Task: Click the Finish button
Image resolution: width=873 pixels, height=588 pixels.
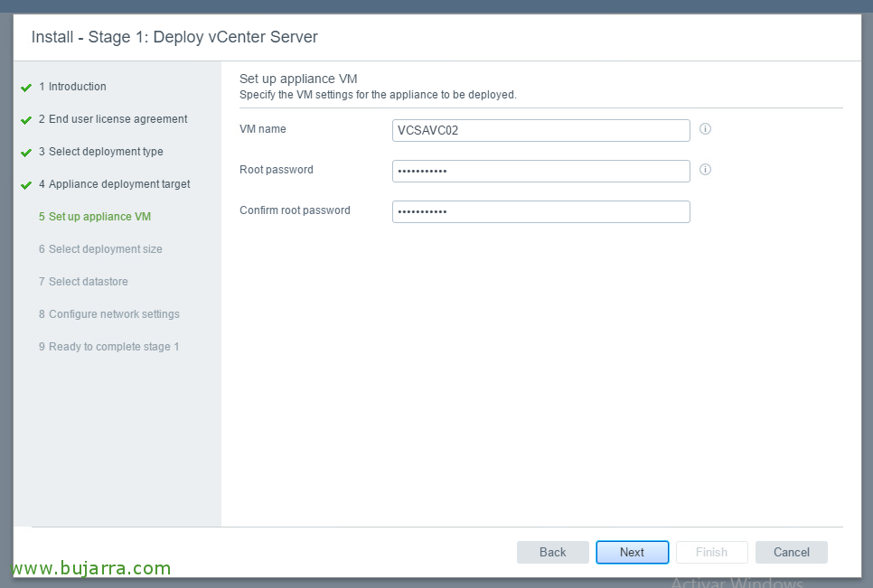Action: coord(711,552)
